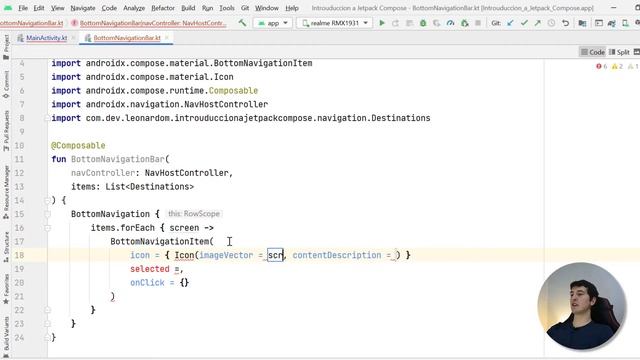
Task: Select the BottomNavigationBar.kt editor tab
Action: [127, 38]
